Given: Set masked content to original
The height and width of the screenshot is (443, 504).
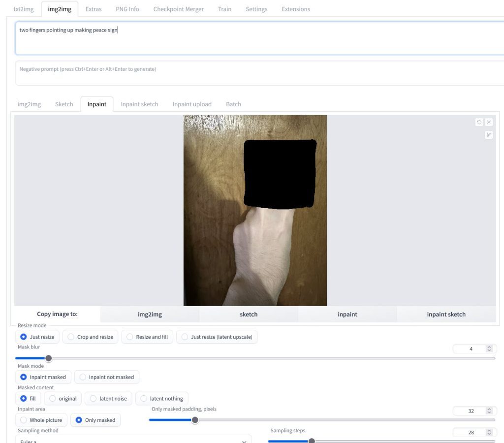Looking at the screenshot, I should click(x=63, y=399).
